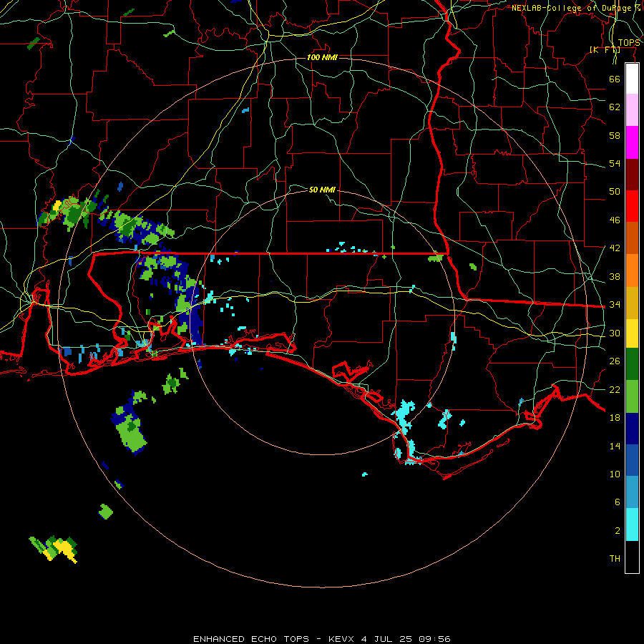The height and width of the screenshot is (644, 644).
Task: Click the 58 legend value
Action: click(615, 135)
